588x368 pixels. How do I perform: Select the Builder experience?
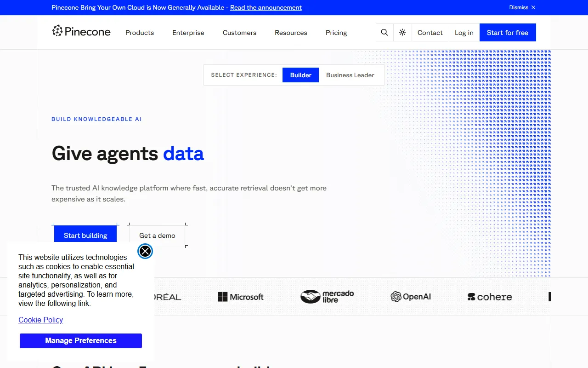[301, 75]
